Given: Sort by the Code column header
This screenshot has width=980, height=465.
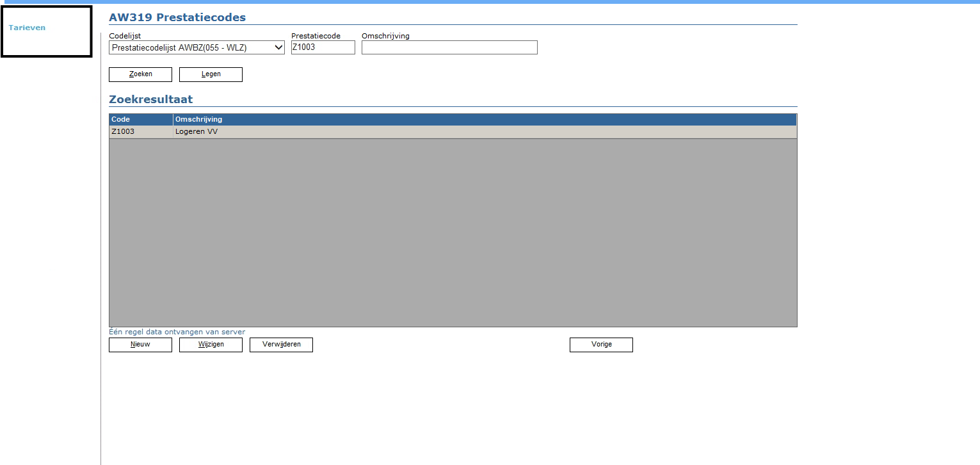Looking at the screenshot, I should click(x=140, y=119).
